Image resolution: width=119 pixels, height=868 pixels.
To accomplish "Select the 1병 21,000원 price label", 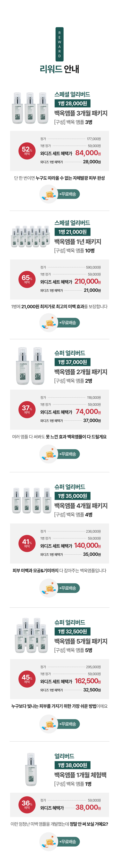I will pyautogui.click(x=73, y=232).
